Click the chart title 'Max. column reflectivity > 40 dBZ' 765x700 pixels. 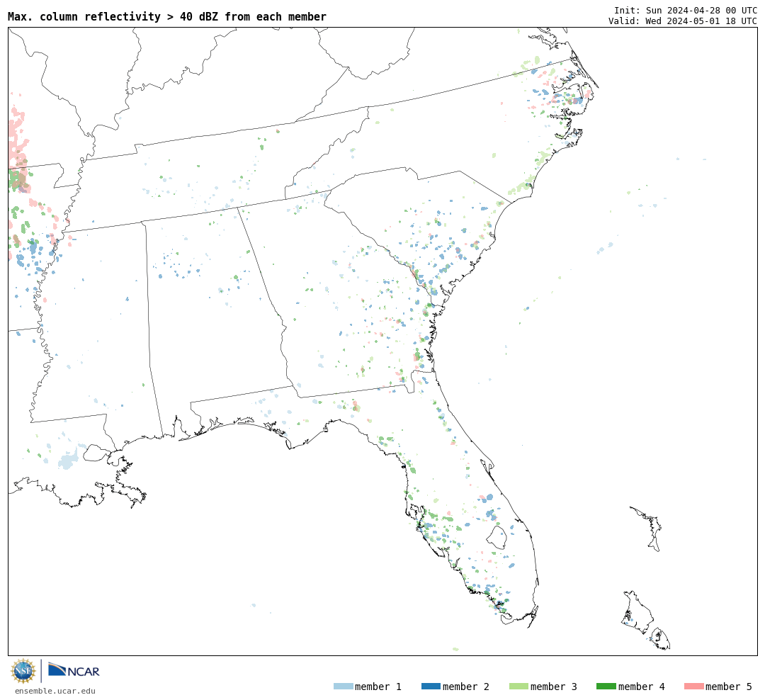167,16
